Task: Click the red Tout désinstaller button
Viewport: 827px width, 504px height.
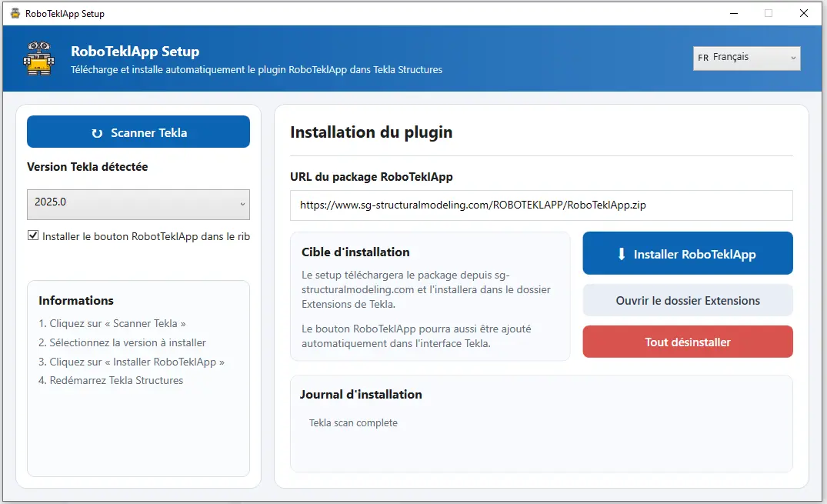Action: [688, 342]
